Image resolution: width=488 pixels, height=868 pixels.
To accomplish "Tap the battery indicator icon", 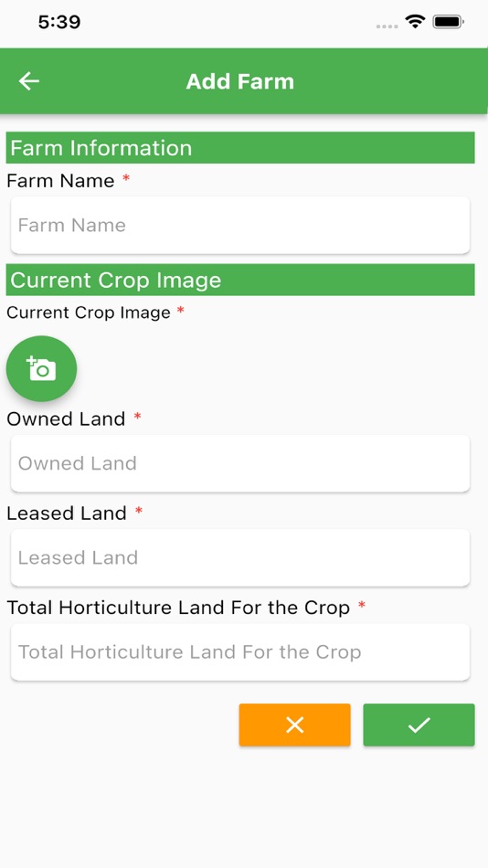I will point(448,22).
